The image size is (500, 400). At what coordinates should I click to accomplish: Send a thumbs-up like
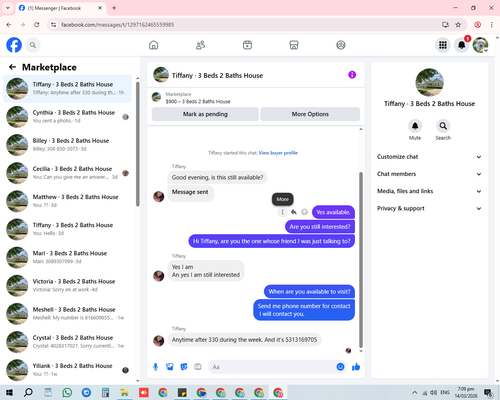coord(356,367)
